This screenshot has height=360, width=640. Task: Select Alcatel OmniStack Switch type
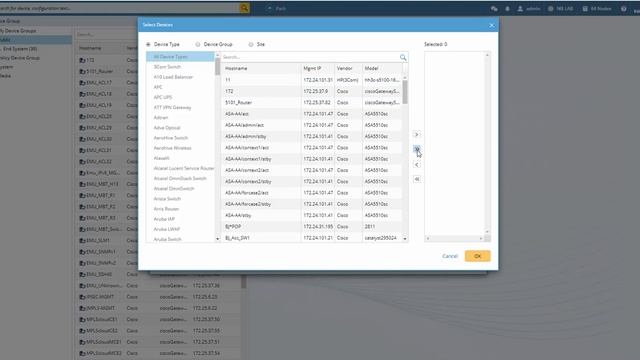click(x=180, y=178)
